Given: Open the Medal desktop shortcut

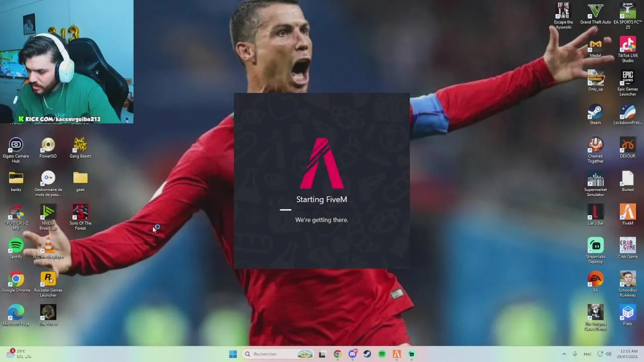Looking at the screenshot, I should pyautogui.click(x=595, y=48).
